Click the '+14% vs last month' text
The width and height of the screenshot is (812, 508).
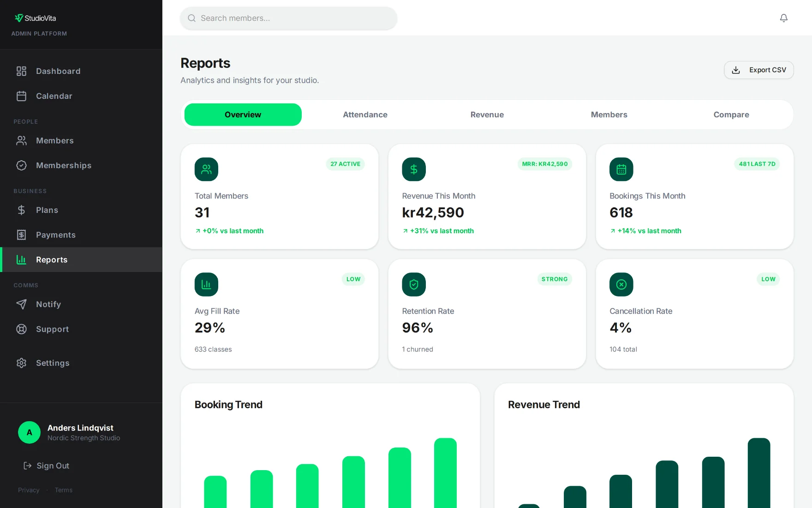click(650, 231)
